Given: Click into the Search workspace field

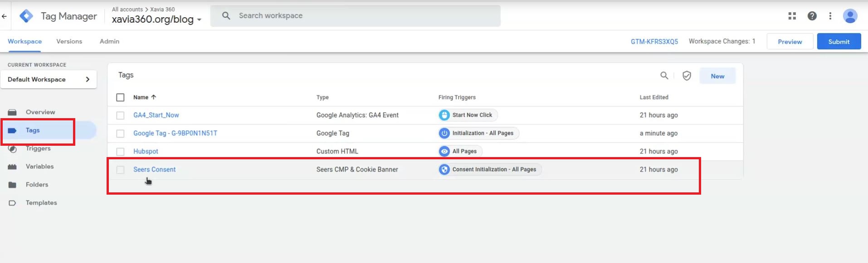Looking at the screenshot, I should (x=356, y=16).
